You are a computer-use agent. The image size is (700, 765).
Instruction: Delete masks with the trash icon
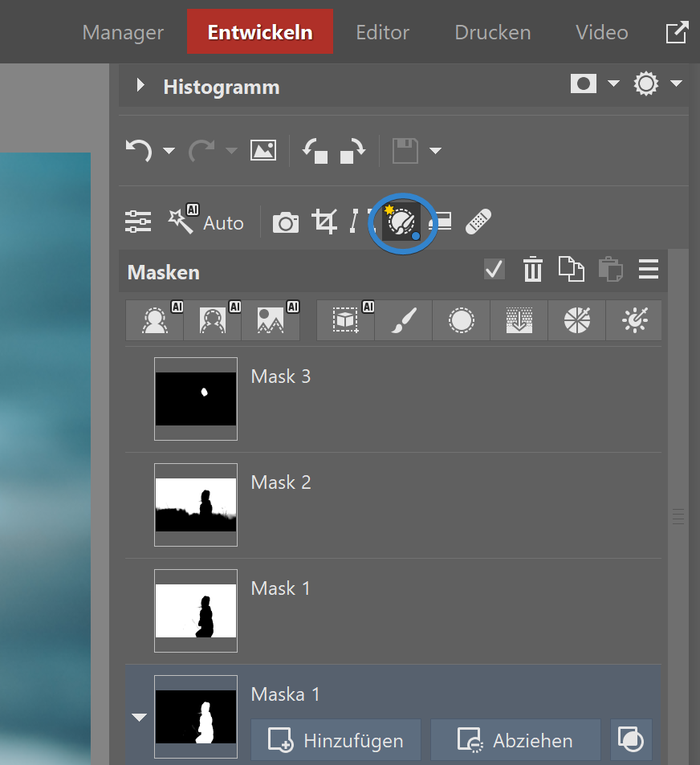point(533,270)
